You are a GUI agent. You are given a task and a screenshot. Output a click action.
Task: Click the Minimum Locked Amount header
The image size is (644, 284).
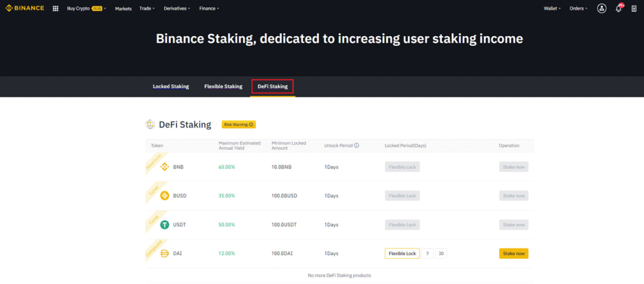[289, 145]
